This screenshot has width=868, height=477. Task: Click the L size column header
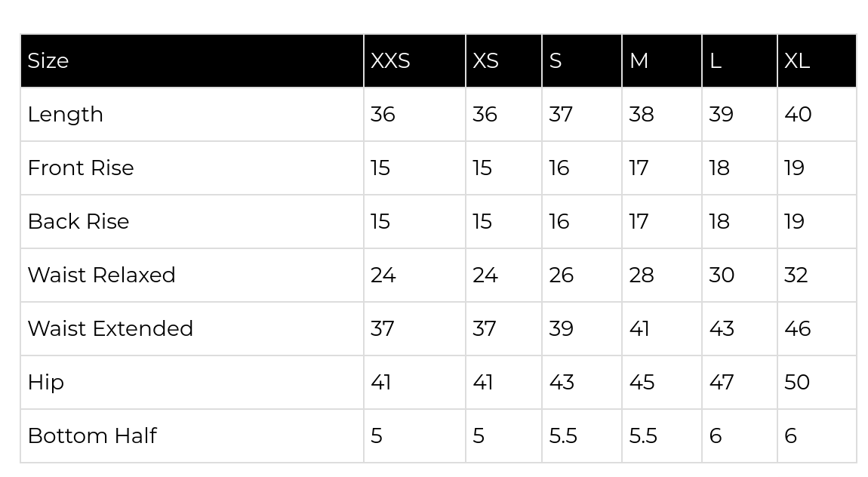pos(740,61)
